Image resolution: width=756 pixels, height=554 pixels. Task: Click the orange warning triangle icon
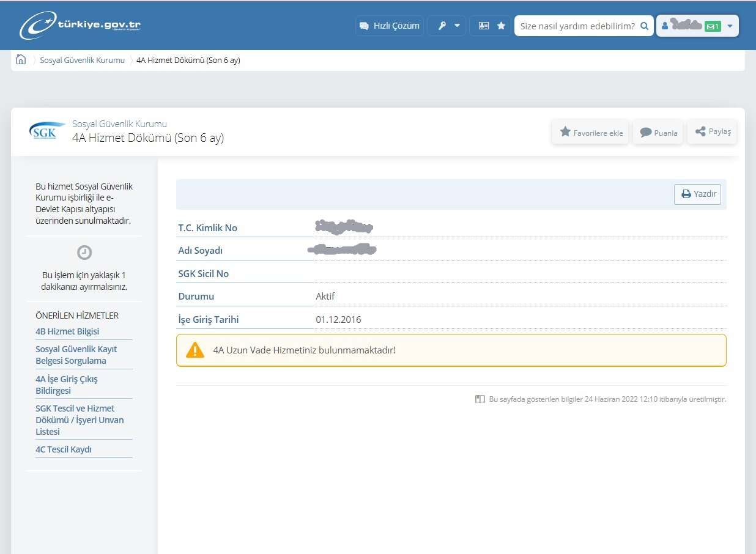coord(195,350)
